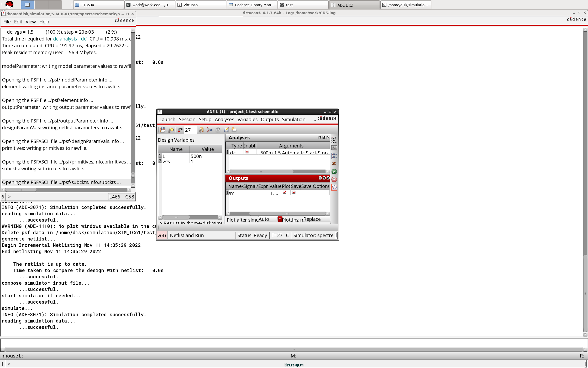Undock the Outputs panel with float icon
Image resolution: width=588 pixels, height=368 pixels.
(x=324, y=178)
